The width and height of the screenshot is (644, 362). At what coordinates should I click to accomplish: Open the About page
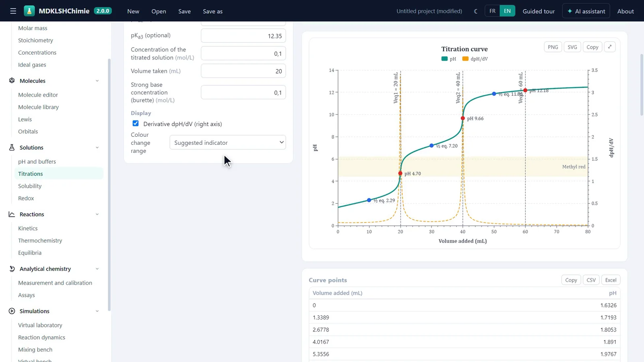point(625,11)
